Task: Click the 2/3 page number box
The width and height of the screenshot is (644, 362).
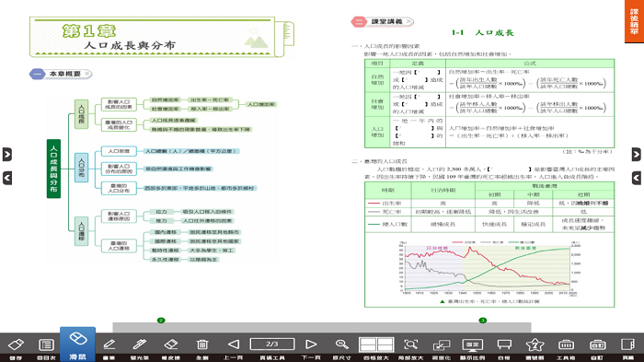Action: pyautogui.click(x=272, y=344)
